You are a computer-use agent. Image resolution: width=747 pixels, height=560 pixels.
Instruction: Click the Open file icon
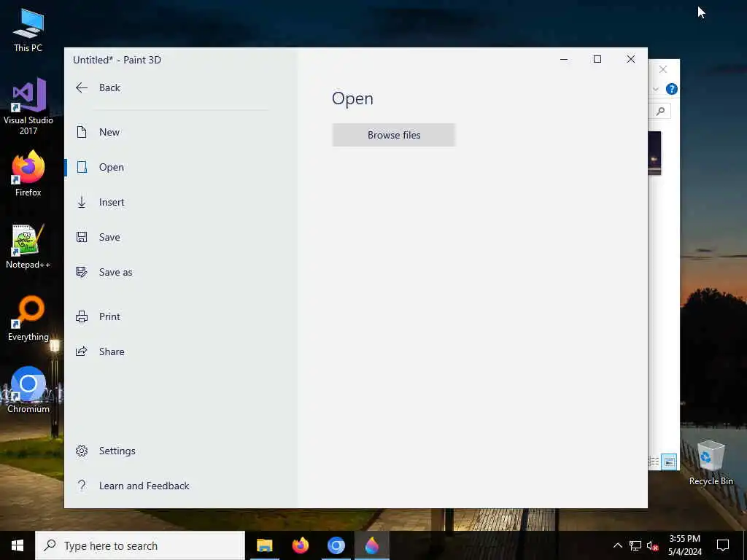(82, 167)
